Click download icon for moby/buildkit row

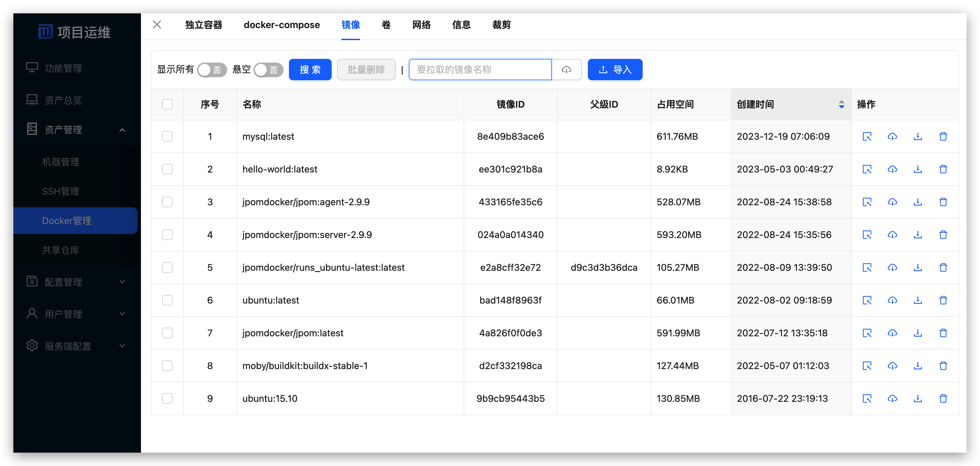click(917, 365)
